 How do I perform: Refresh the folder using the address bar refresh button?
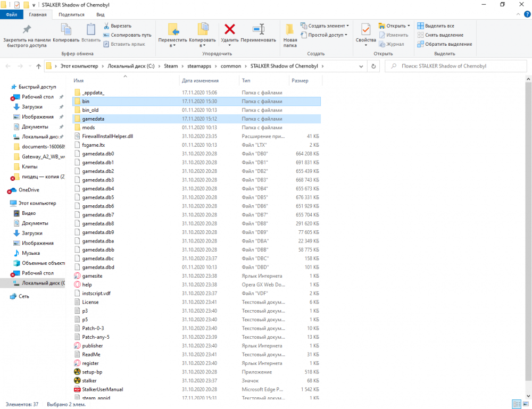[373, 66]
